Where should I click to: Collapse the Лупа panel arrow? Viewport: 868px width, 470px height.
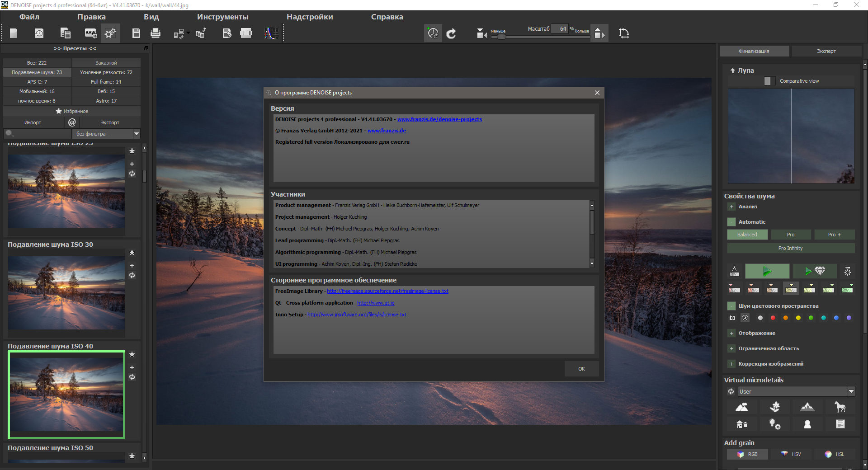point(732,70)
